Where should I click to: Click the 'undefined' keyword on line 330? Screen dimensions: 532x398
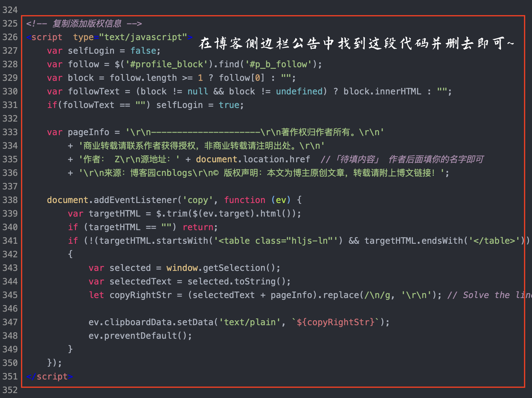299,91
